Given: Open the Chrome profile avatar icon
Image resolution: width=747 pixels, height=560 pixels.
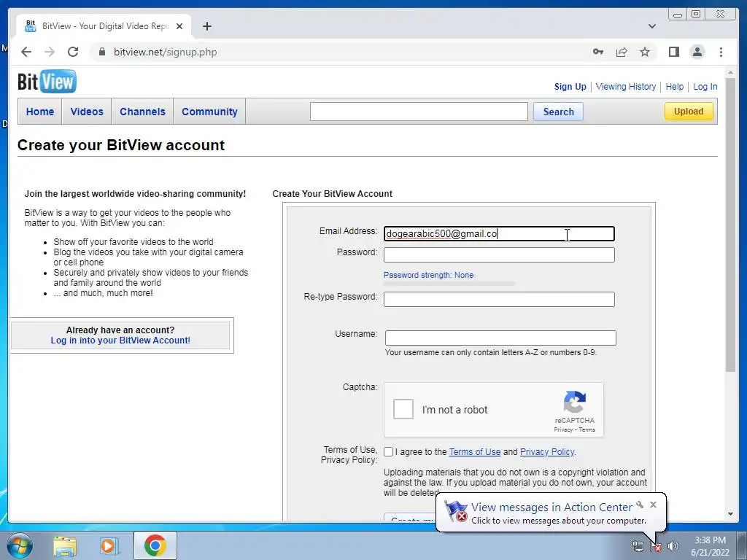Looking at the screenshot, I should pos(697,52).
